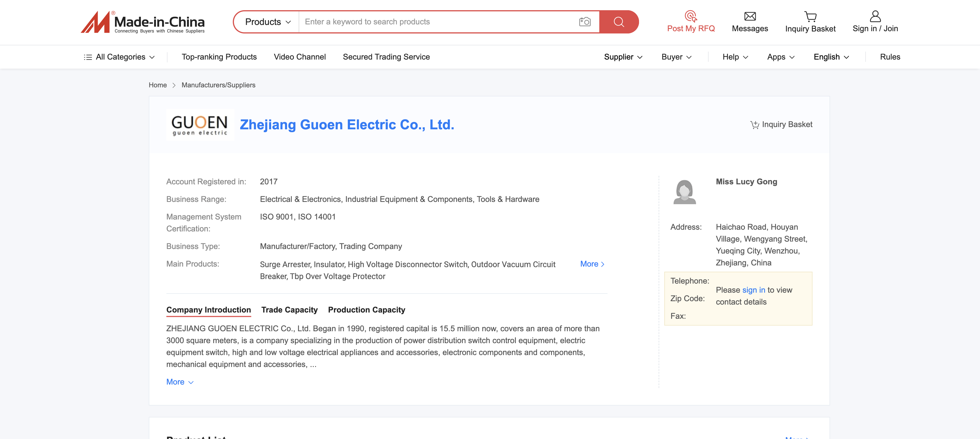Open Post My RFQ icon

click(691, 16)
